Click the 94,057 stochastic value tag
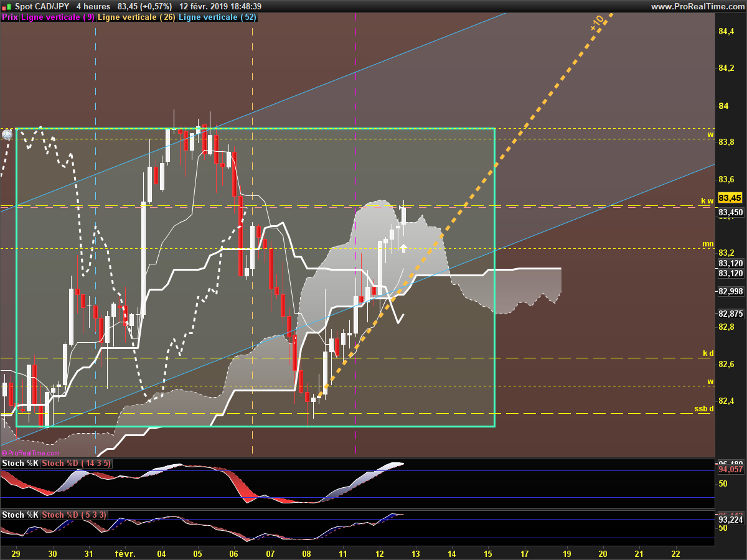This screenshot has height=560, width=747. click(x=730, y=470)
